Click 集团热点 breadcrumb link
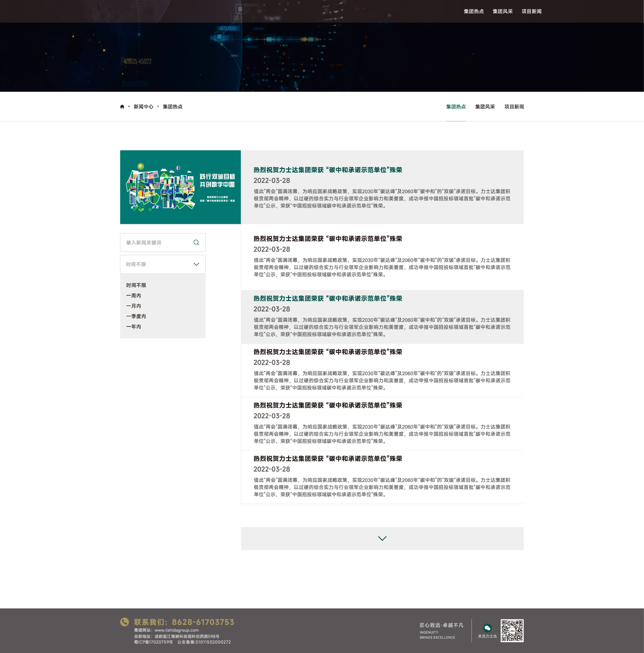The height and width of the screenshot is (653, 644). [172, 107]
